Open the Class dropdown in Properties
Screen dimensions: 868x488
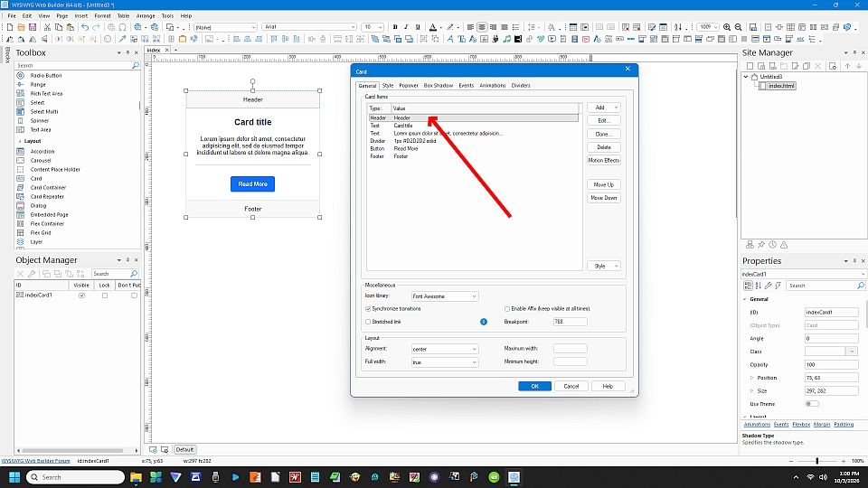(852, 352)
